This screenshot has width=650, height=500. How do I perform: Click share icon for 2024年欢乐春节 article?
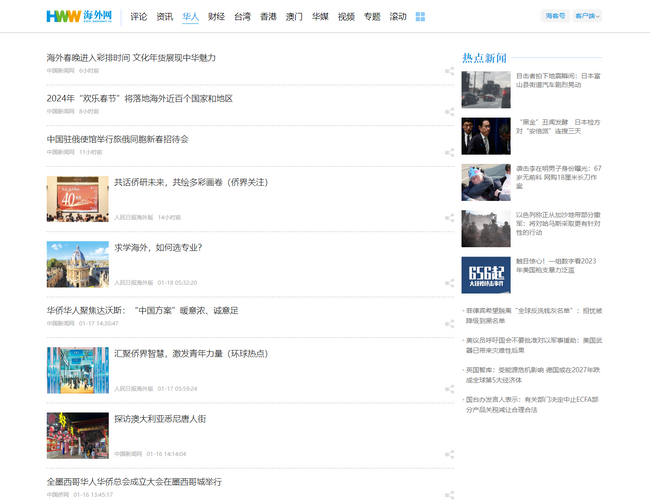click(449, 112)
